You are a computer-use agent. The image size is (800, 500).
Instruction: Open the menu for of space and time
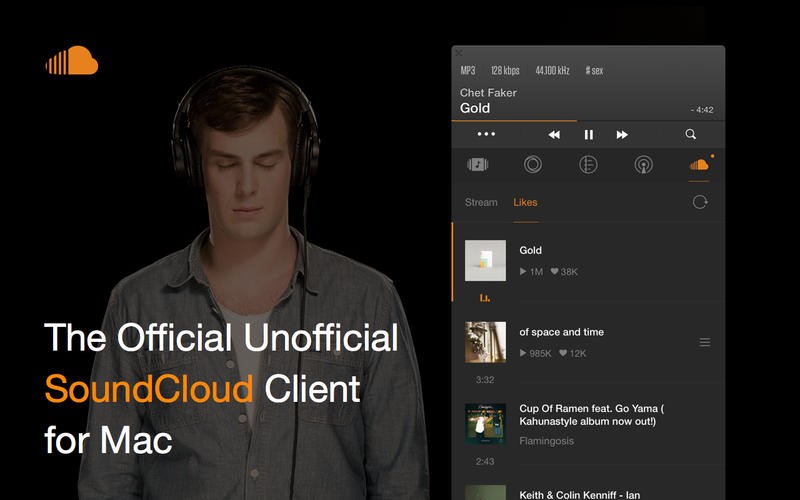705,342
